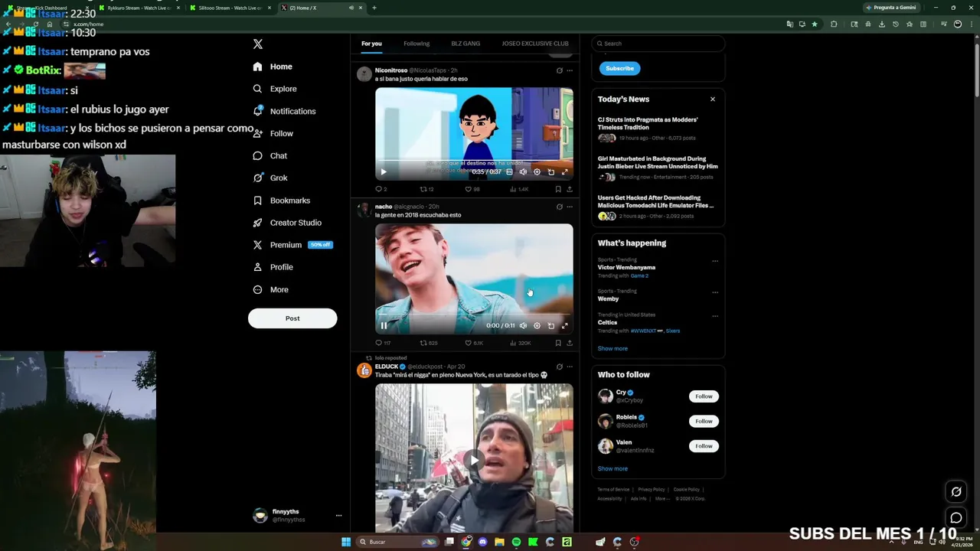The image size is (980, 551).
Task: Open options for the Celtics trend
Action: 715,315
